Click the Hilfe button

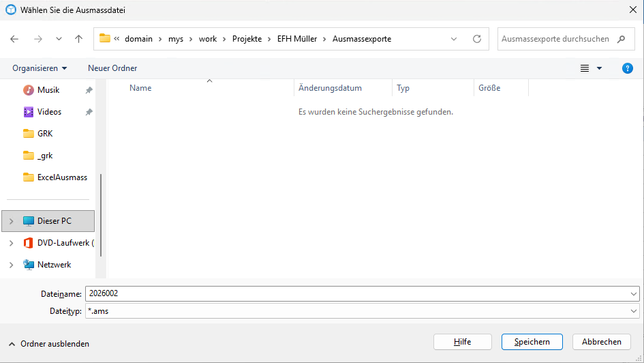coord(463,342)
